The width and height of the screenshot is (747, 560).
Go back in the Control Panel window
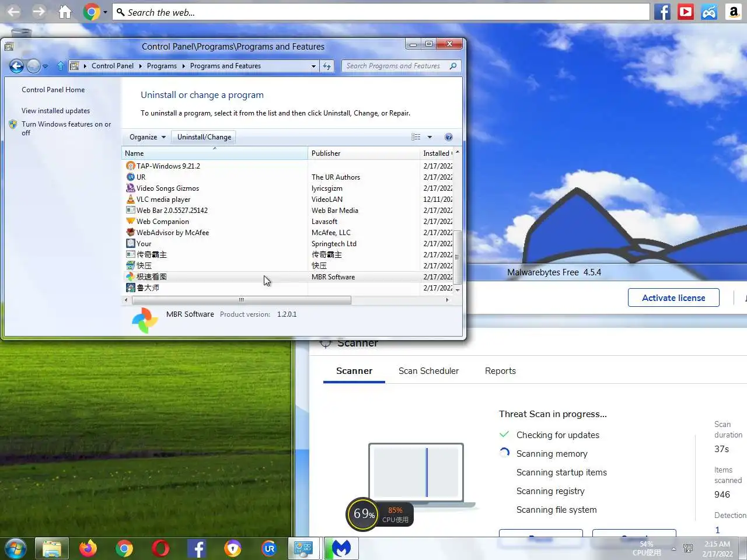16,66
